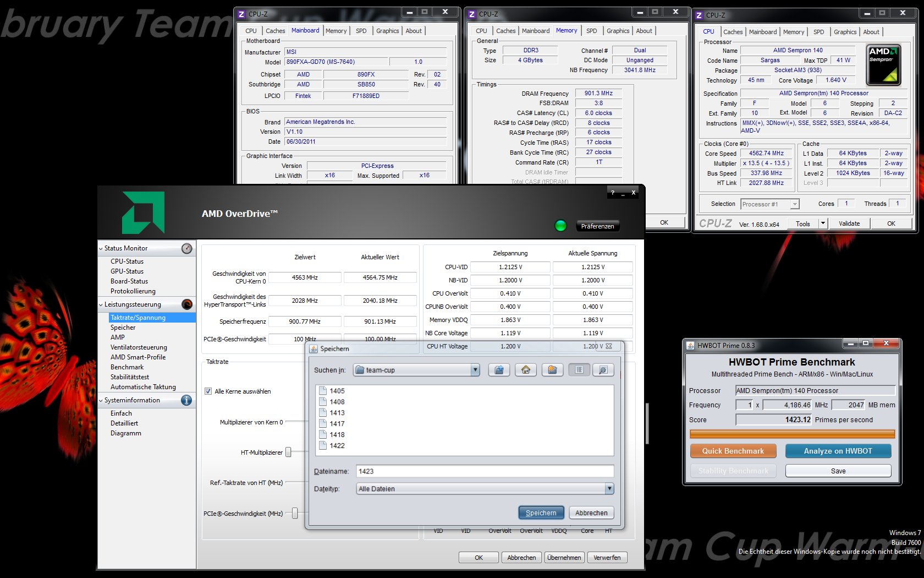Click the PCIe-Geschwindigkeit (MHz) slider handle
Image resolution: width=924 pixels, height=578 pixels.
295,514
